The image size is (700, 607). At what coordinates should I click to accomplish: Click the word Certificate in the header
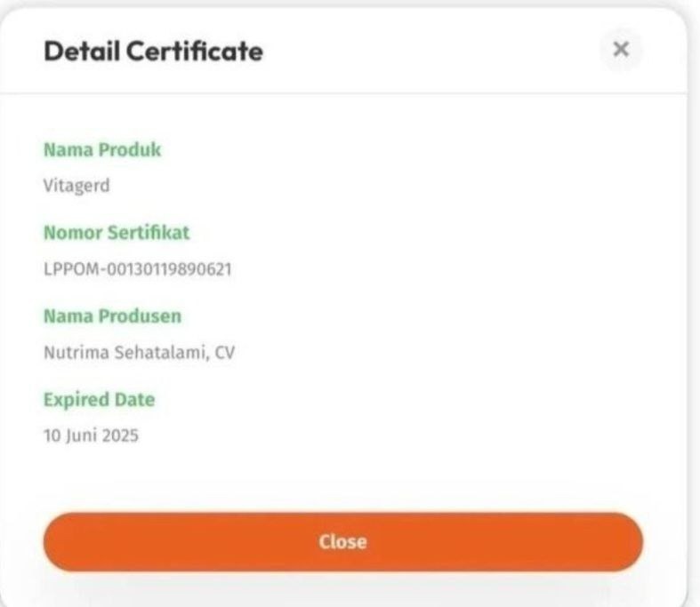tap(195, 51)
